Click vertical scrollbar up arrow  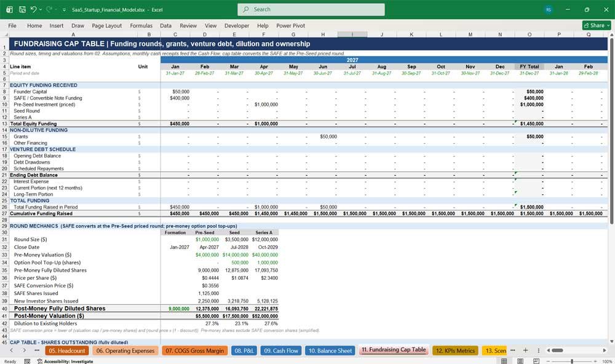point(611,35)
